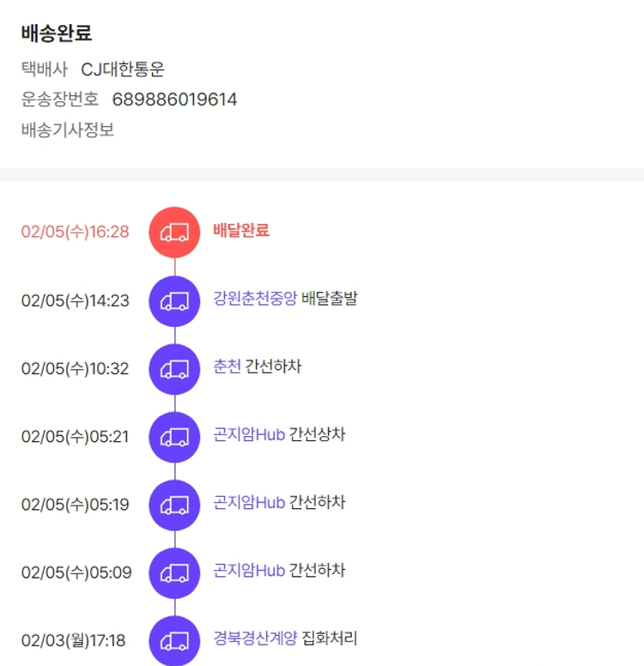
Task: Open the 곤지암Hub link at 05:09
Action: point(249,570)
